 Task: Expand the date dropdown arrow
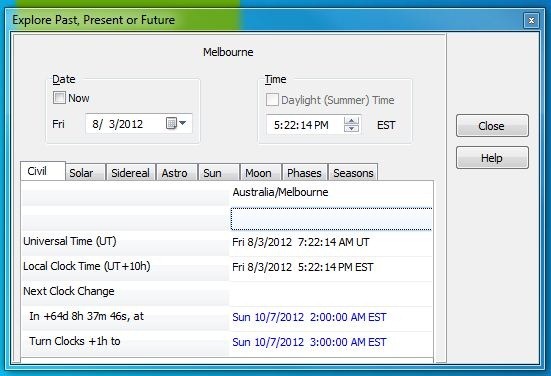pyautogui.click(x=182, y=123)
